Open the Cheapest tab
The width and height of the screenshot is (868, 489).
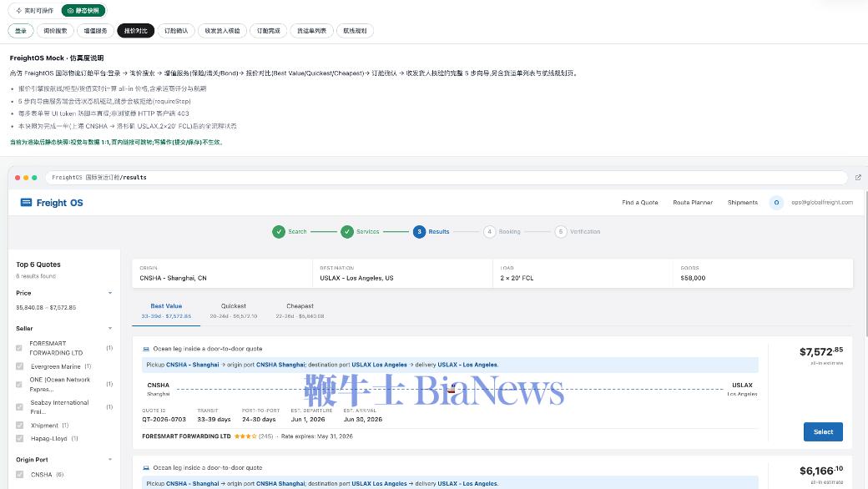pyautogui.click(x=300, y=311)
